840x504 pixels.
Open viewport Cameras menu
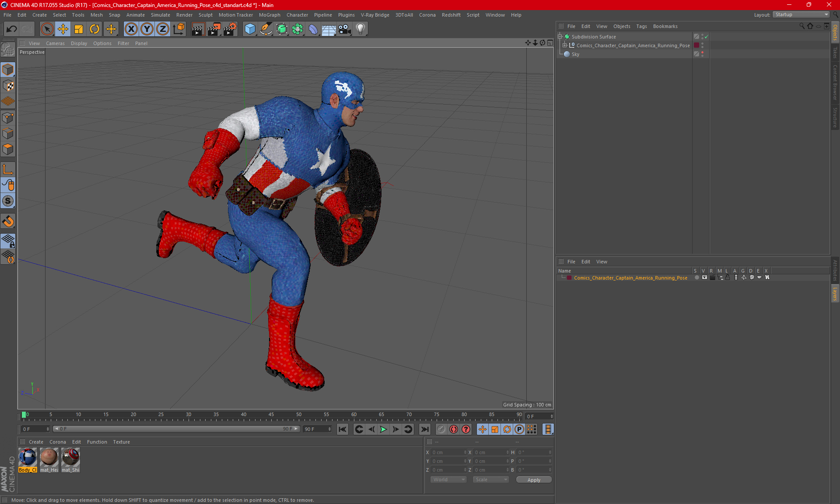pos(55,43)
